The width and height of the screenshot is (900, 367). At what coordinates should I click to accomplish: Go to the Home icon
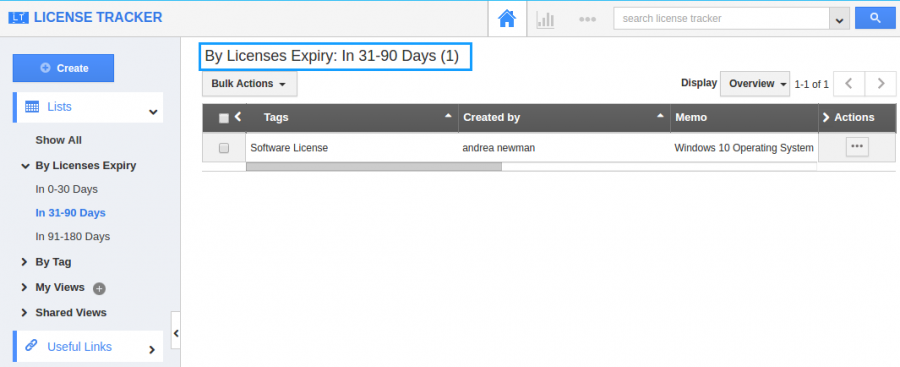click(507, 18)
